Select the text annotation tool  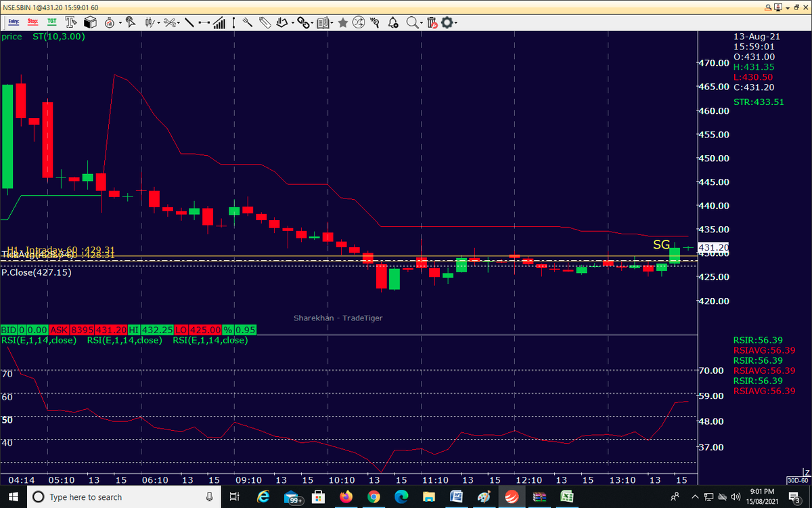[x=71, y=23]
